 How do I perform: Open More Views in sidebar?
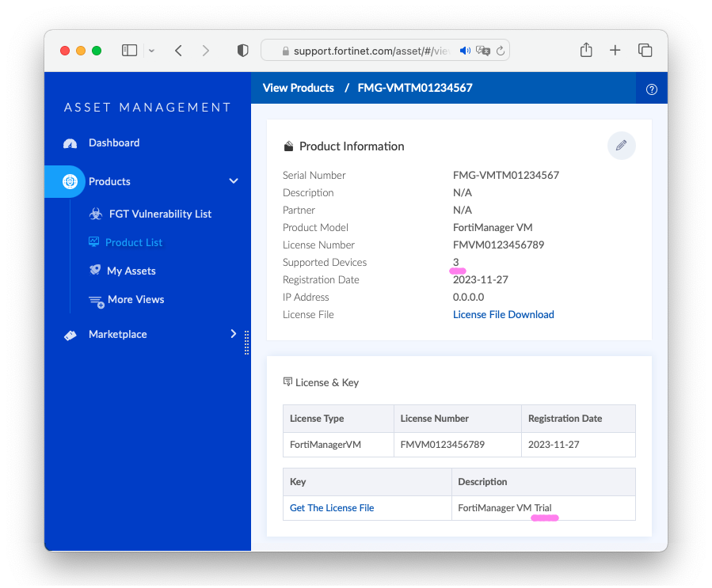tap(135, 299)
